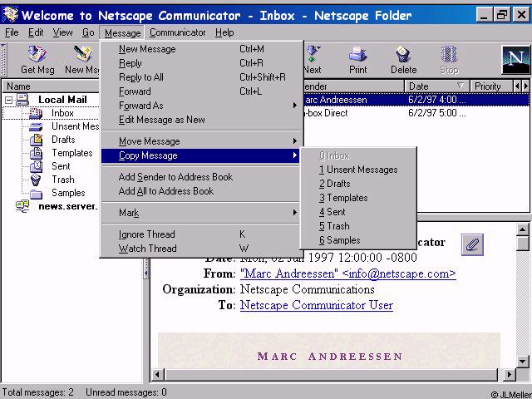The height and width of the screenshot is (399, 532).
Task: Expand the Mark submenu
Action: [x=295, y=213]
